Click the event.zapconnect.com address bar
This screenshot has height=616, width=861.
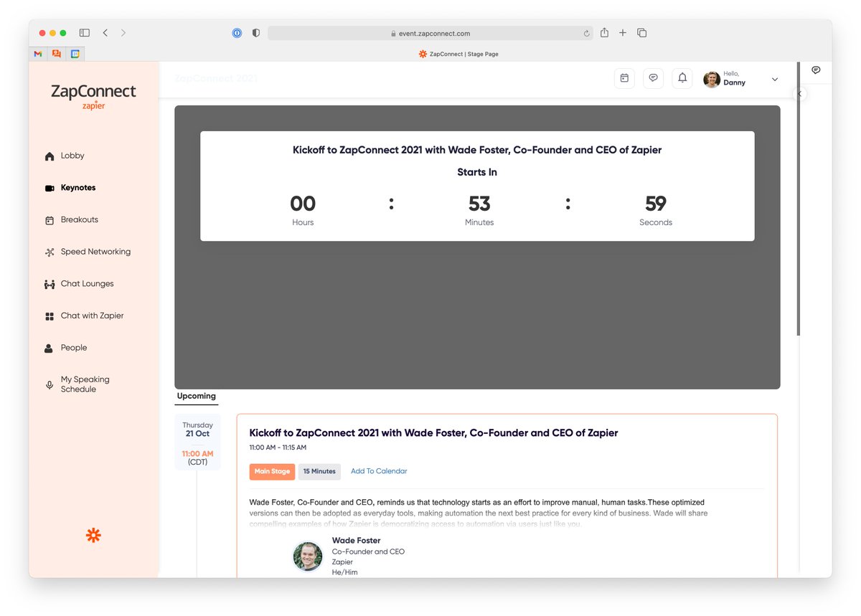pyautogui.click(x=430, y=33)
